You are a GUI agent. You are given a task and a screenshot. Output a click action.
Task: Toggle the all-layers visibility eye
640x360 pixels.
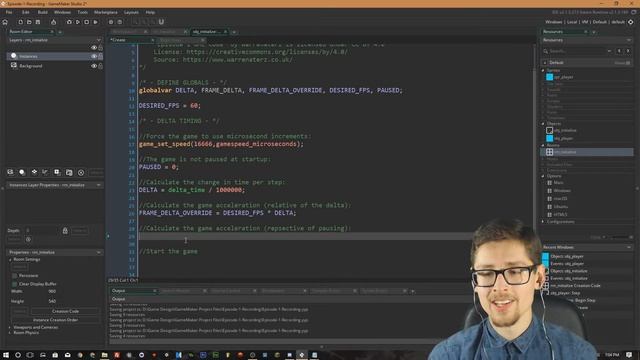(x=94, y=48)
